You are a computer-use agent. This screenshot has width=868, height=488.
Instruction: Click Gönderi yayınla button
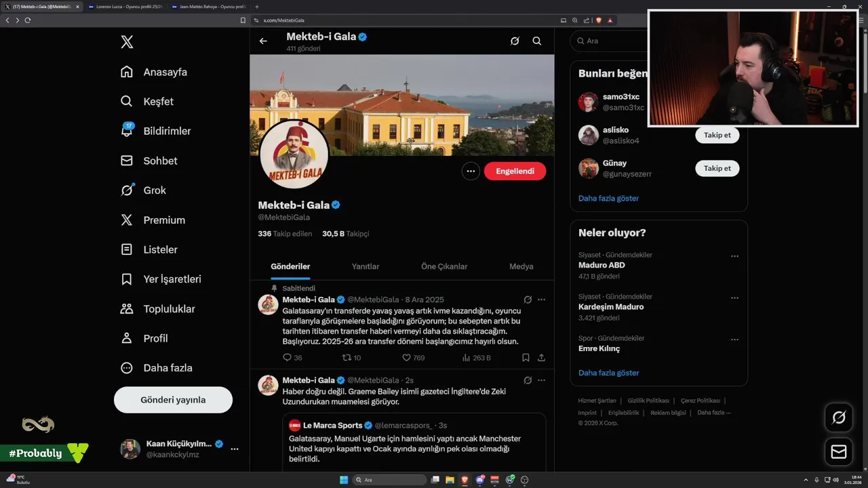173,400
